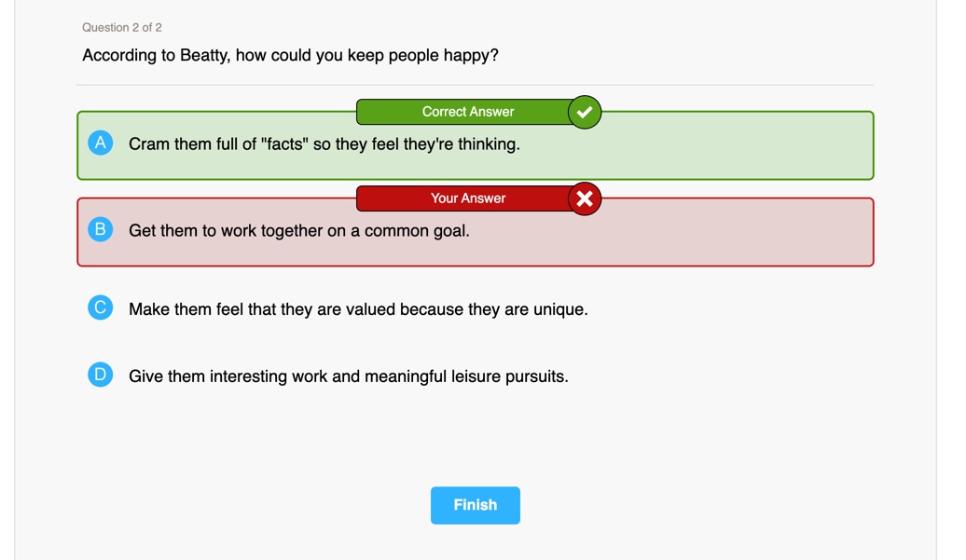Choose answer about interesting work and leisure
966x560 pixels.
point(348,376)
